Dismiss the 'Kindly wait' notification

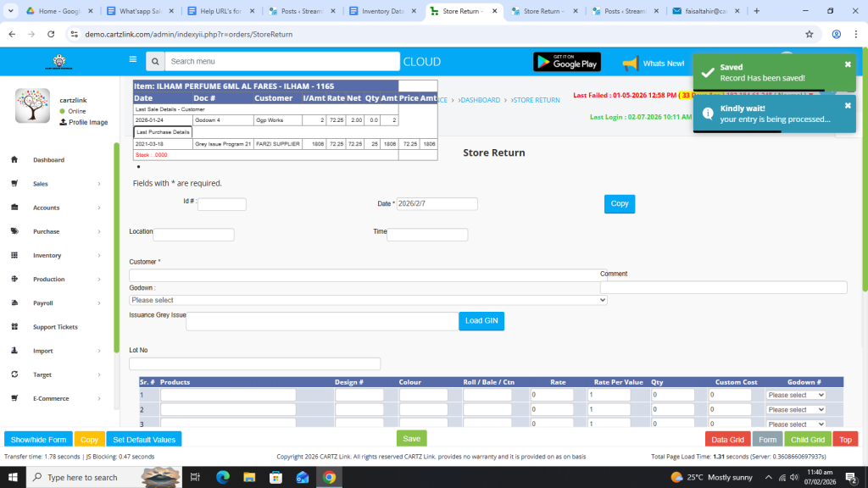(x=848, y=106)
